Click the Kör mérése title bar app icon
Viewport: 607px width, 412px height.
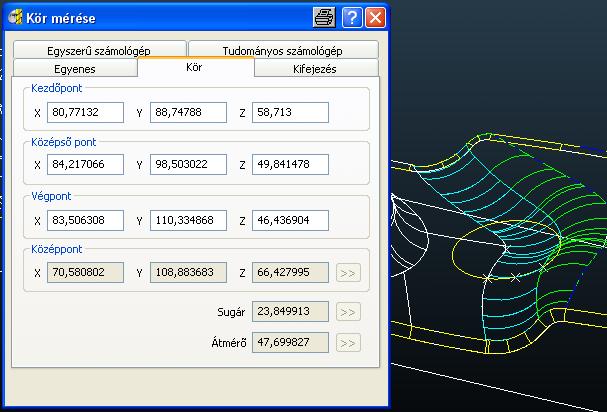[15, 17]
